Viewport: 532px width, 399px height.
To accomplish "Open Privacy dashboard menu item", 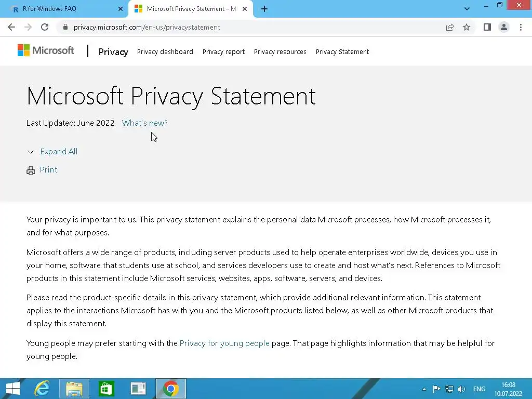I will point(165,51).
